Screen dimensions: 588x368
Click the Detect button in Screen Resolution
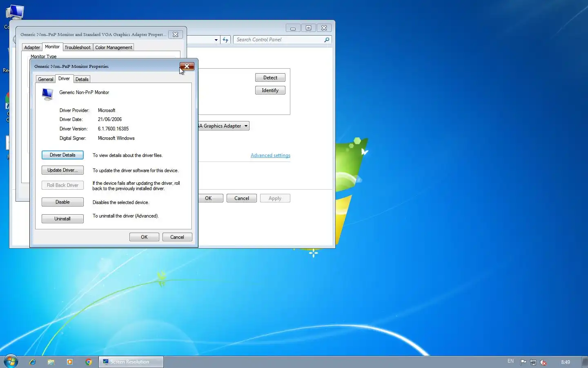(x=270, y=78)
